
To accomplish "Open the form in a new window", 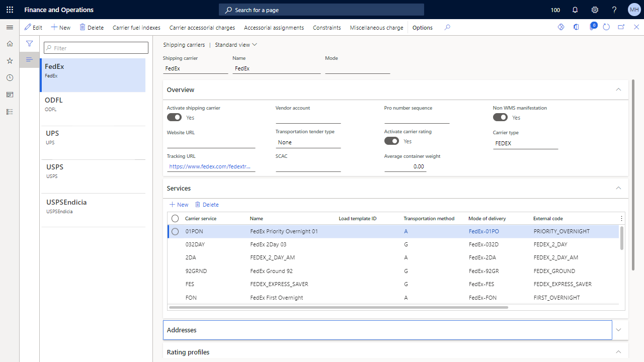I will (621, 27).
